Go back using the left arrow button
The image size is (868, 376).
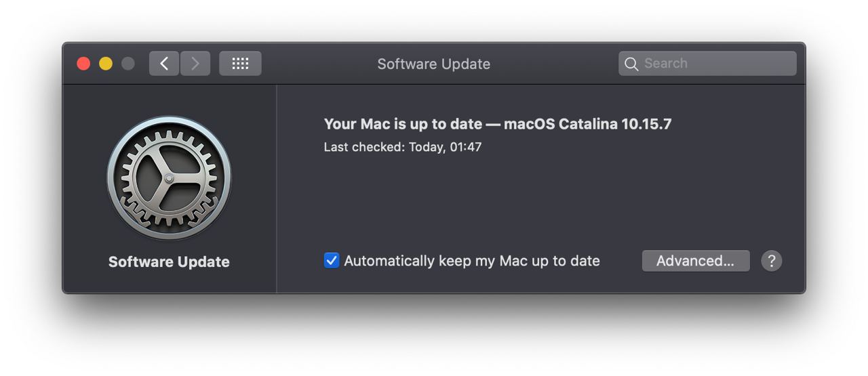click(x=164, y=64)
